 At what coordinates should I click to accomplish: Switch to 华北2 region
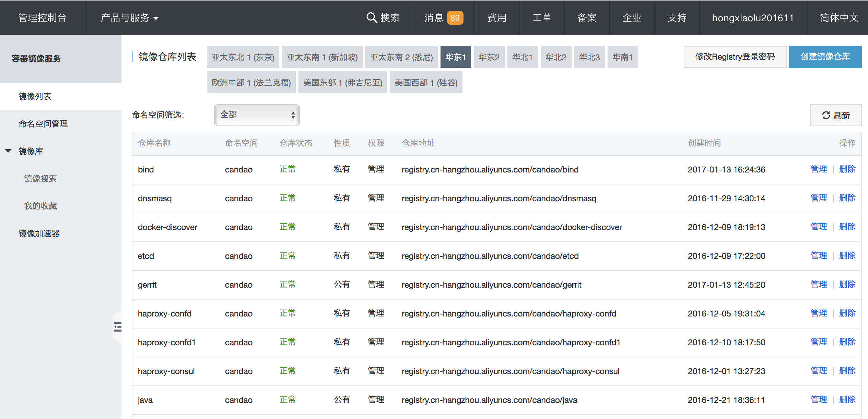pos(556,57)
